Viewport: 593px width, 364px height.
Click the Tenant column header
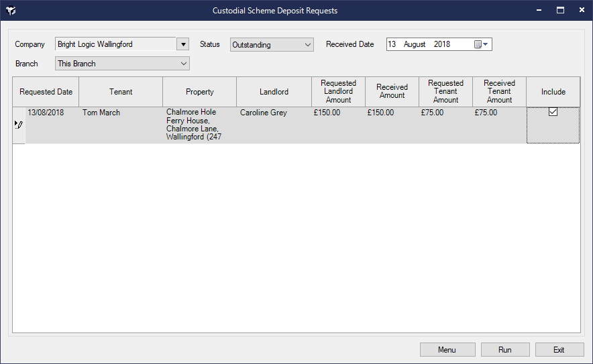point(121,92)
